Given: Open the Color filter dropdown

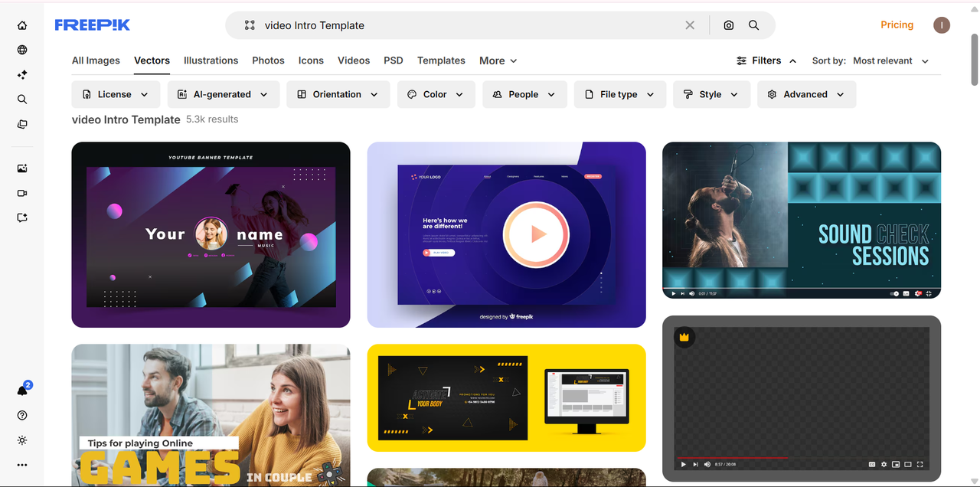Looking at the screenshot, I should pyautogui.click(x=436, y=93).
